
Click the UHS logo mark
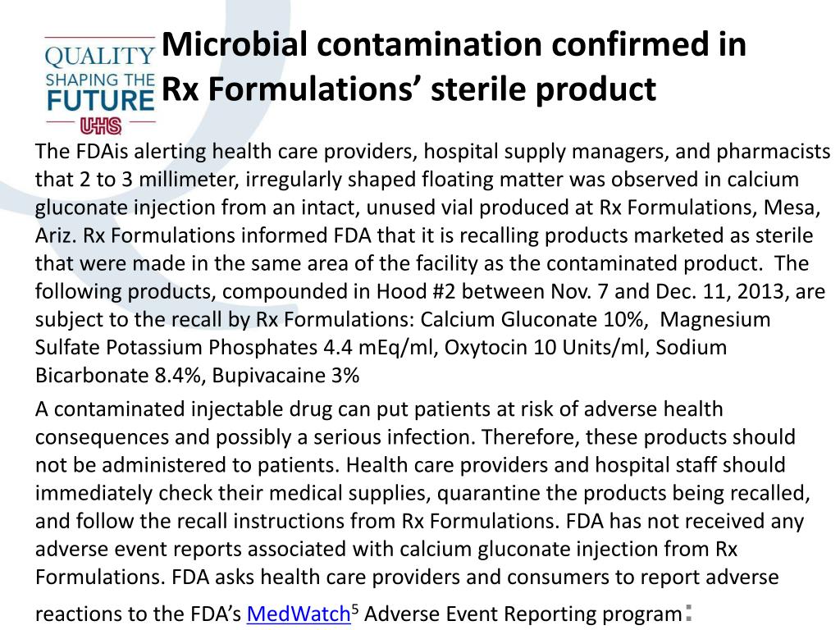coord(101,126)
